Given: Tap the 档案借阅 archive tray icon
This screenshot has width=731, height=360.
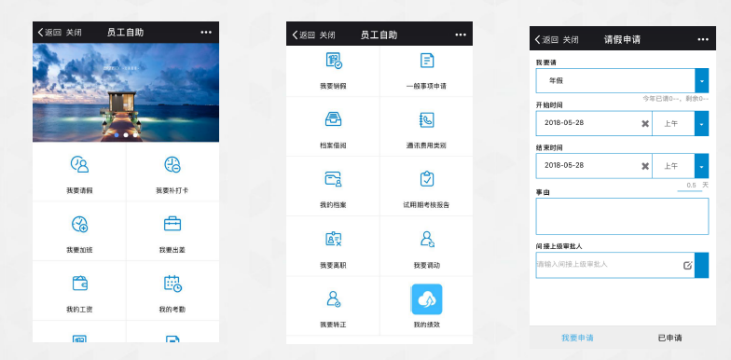Looking at the screenshot, I should [333, 119].
